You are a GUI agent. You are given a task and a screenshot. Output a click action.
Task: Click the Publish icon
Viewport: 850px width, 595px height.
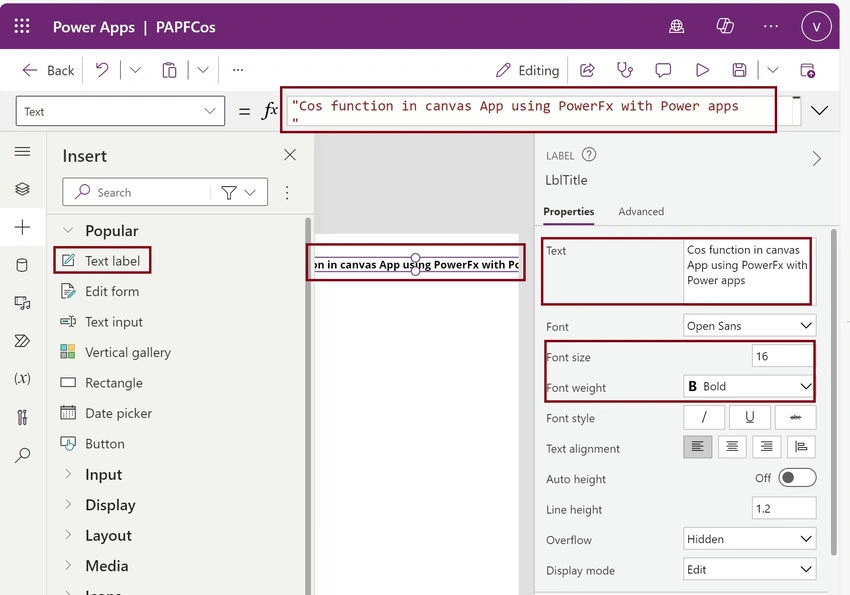coord(807,70)
